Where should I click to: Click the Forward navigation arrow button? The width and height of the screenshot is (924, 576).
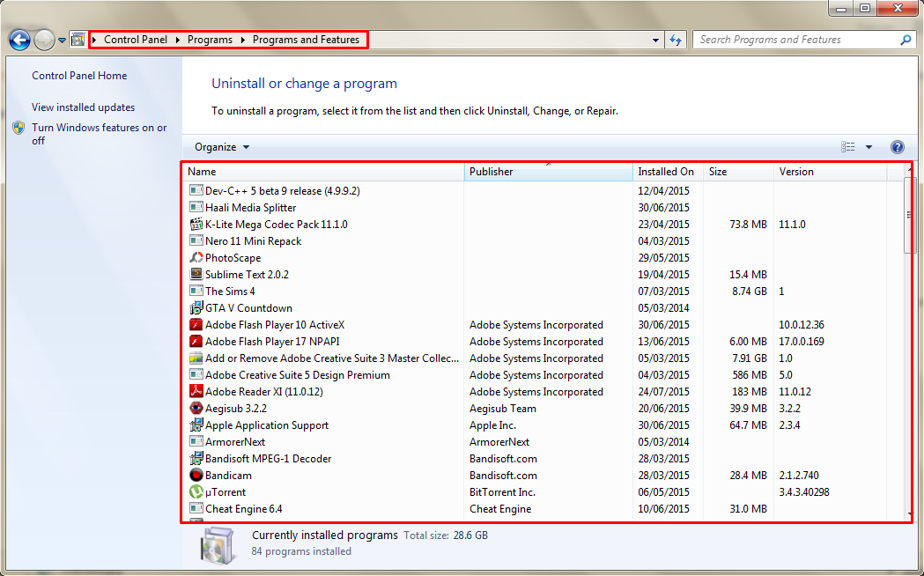[44, 40]
